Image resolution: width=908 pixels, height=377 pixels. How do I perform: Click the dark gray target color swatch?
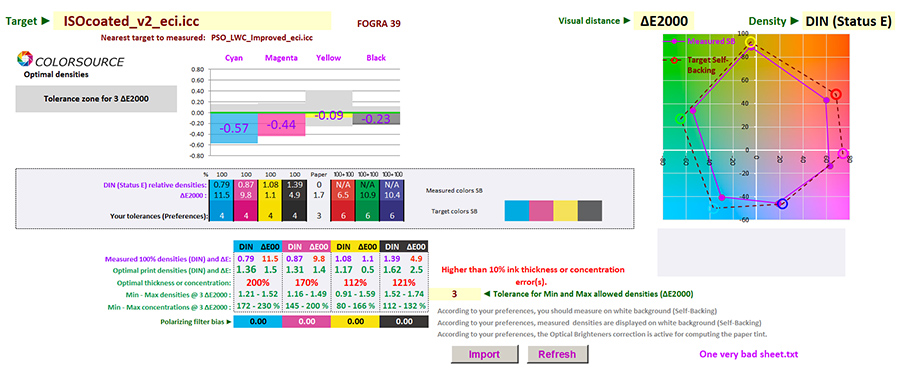coord(590,210)
